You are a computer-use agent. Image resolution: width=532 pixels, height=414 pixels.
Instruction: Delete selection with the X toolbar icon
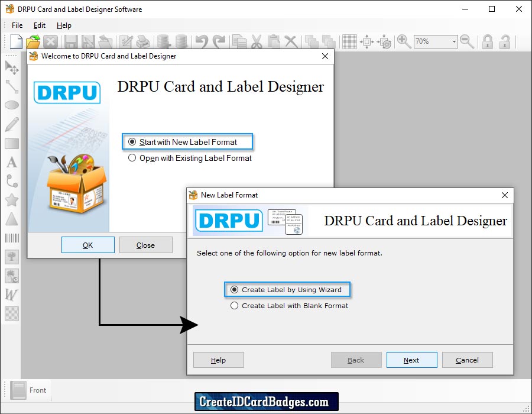click(x=291, y=42)
